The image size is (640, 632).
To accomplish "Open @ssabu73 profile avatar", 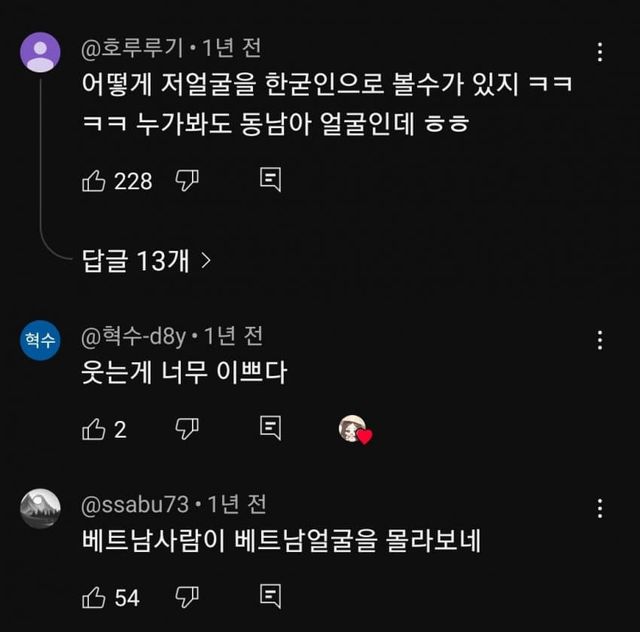I will 40,508.
